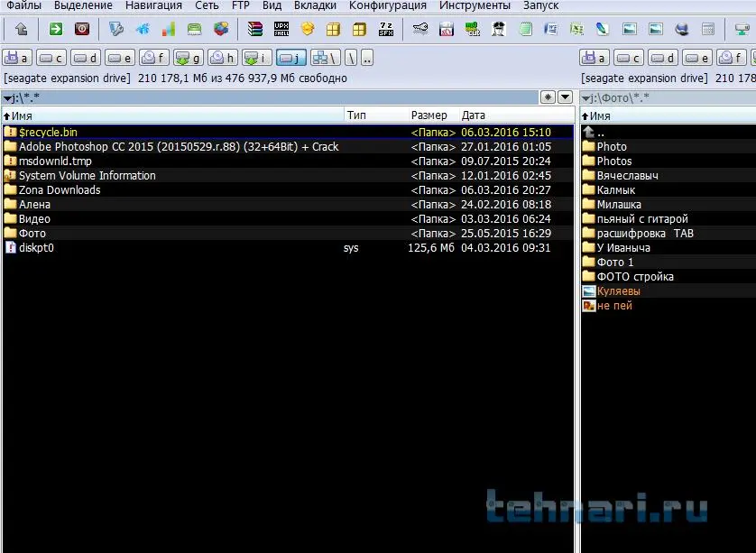
Task: Switch left panel to drive a
Action: [x=17, y=59]
